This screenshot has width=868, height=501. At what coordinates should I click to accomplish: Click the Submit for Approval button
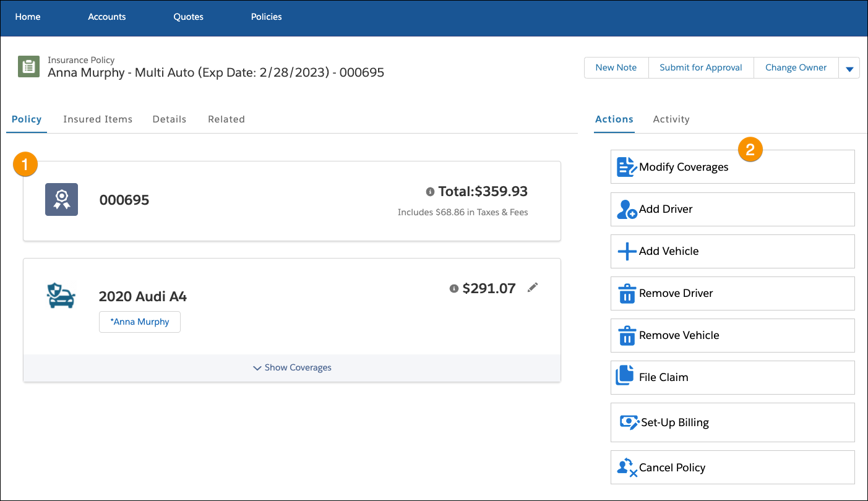701,67
